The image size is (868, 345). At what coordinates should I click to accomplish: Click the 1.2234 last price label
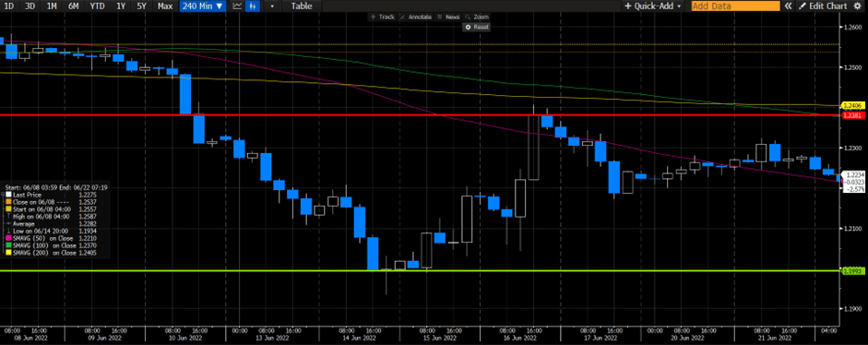(853, 174)
